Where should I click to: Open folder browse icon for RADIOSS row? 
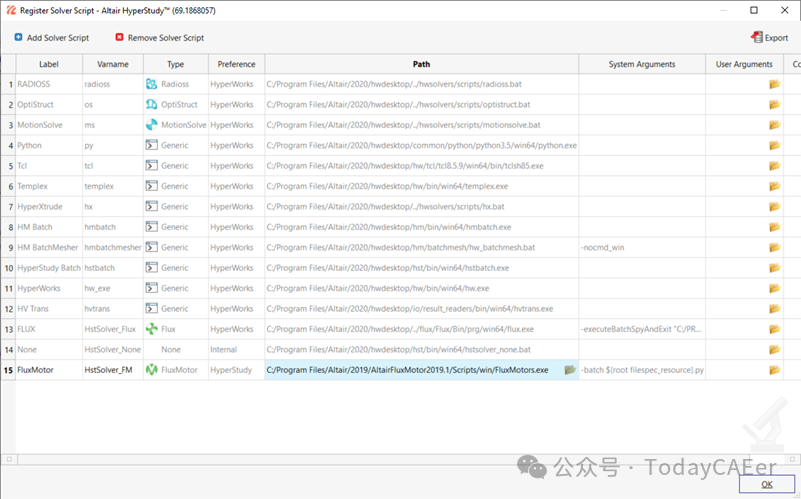pos(774,84)
